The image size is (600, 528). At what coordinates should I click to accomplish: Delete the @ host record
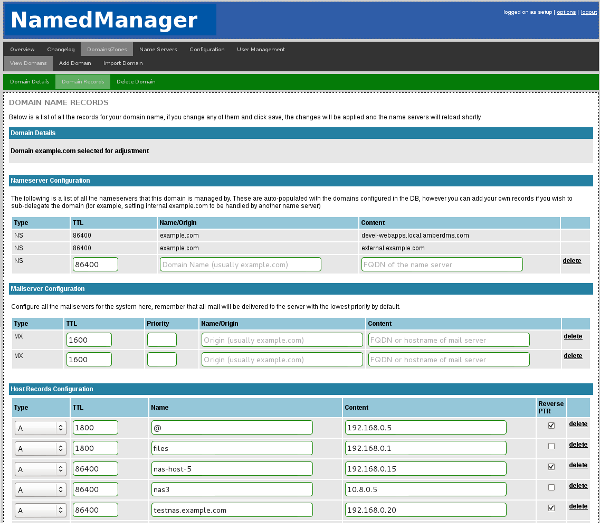click(x=578, y=424)
